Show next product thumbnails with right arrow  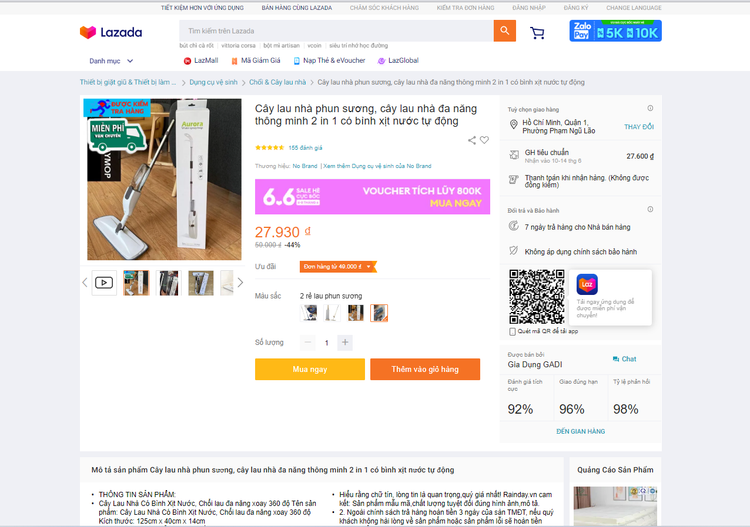pyautogui.click(x=240, y=283)
